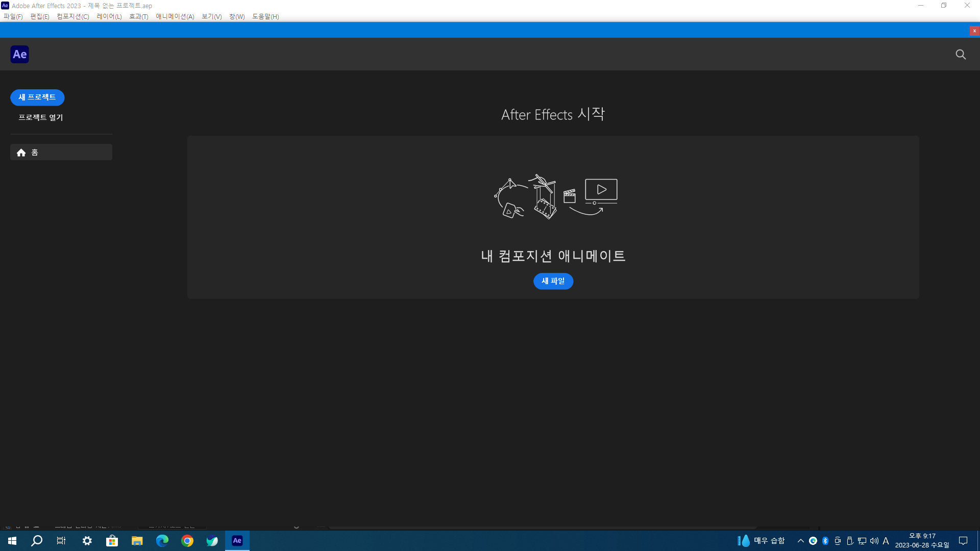Click the 프로젝트 열기 link

point(41,117)
